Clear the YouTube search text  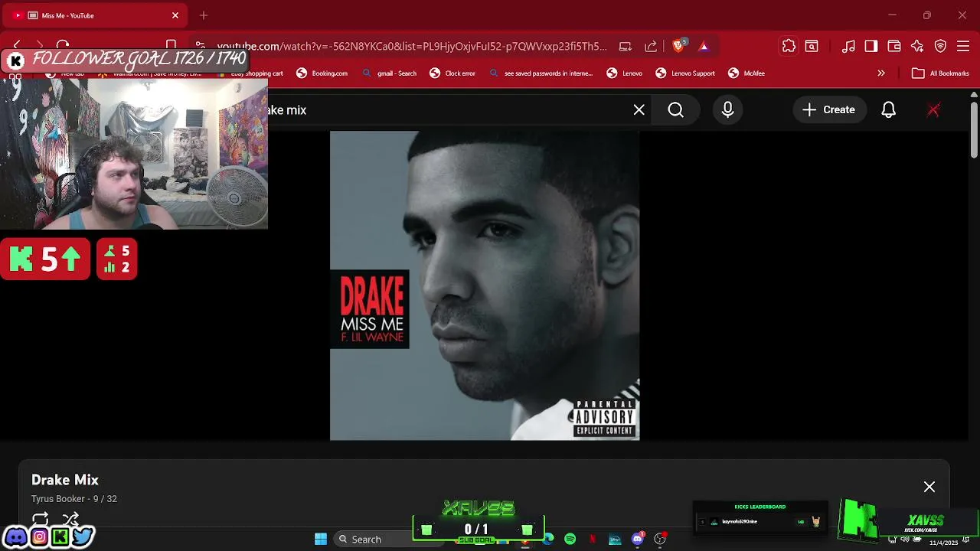(x=639, y=110)
